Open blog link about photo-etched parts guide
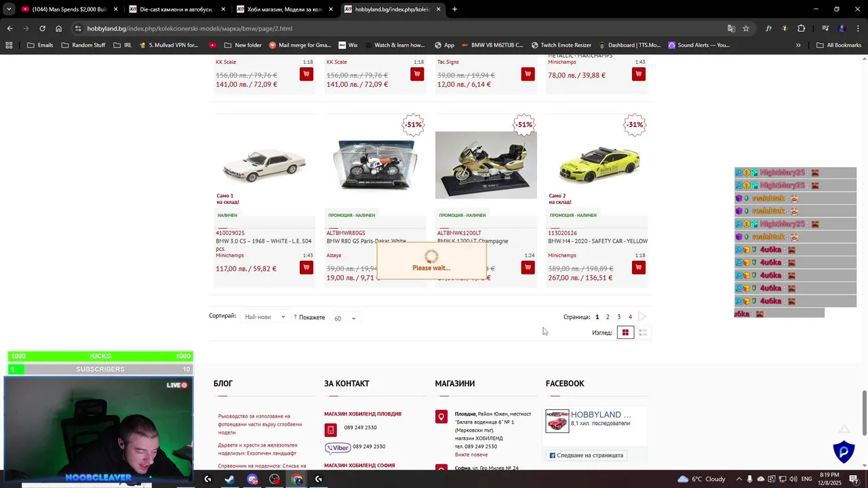 click(260, 424)
